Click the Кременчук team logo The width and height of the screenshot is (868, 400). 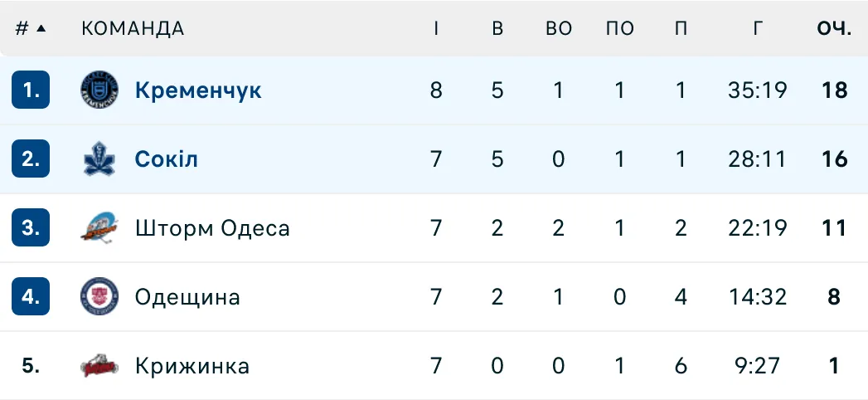pos(99,90)
